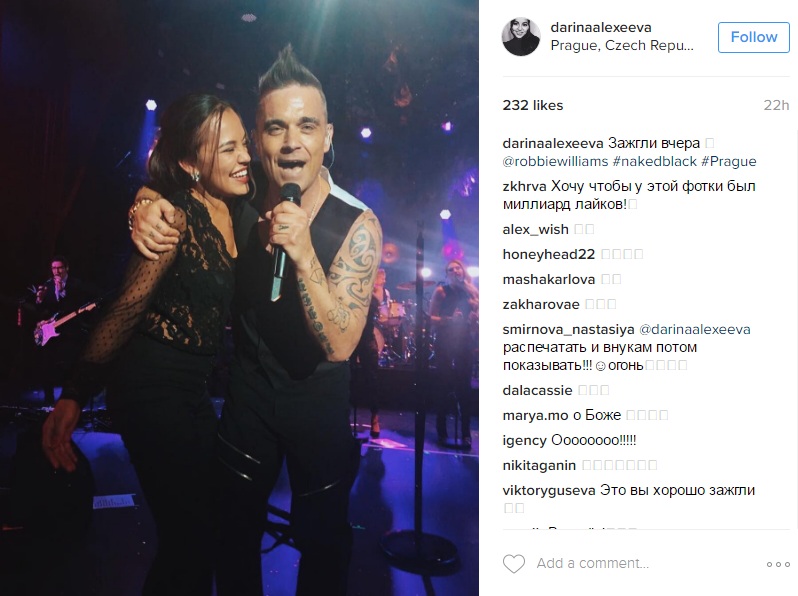
Task: Click the 22h post timestamp
Action: pos(776,105)
